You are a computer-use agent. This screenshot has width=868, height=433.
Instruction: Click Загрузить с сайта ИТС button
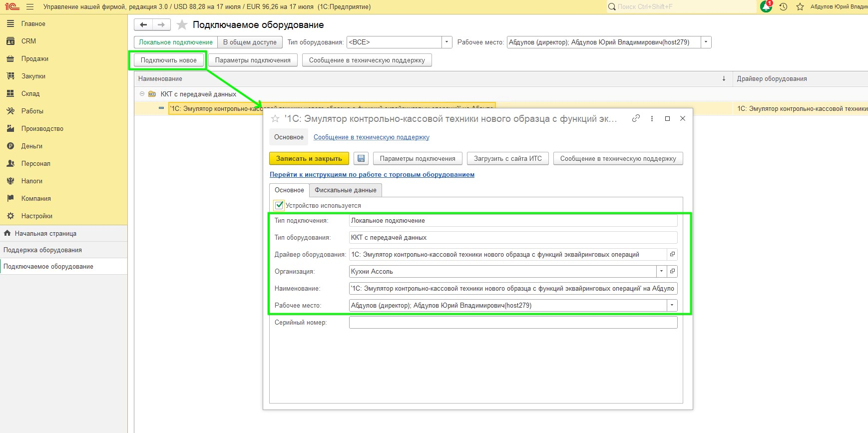[x=508, y=158]
